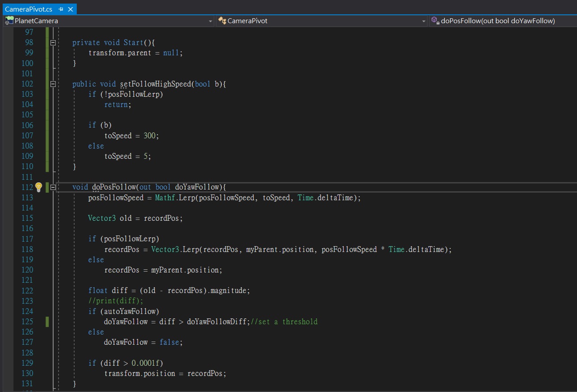Click the doPosFollow method icon in navigation bar
The width and height of the screenshot is (577, 392).
pos(436,21)
